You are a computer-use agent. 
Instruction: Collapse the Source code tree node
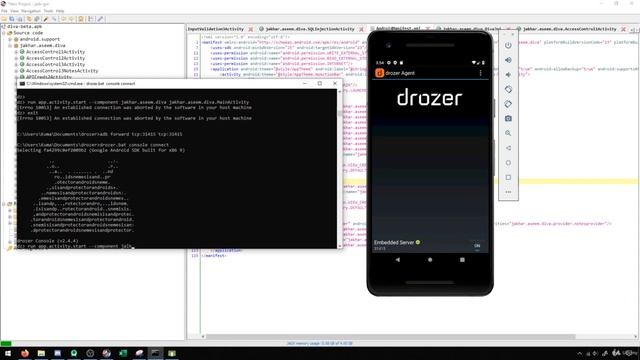pyautogui.click(x=4, y=33)
